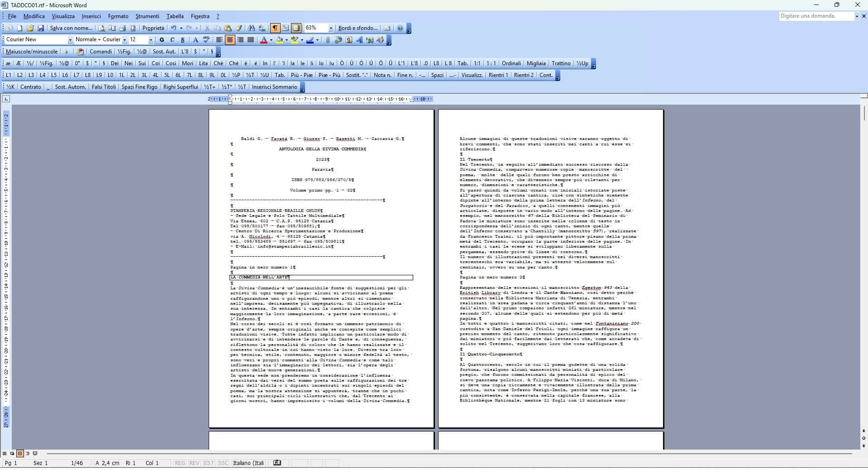
Task: Save document with floppy disk icon
Action: pos(41,28)
